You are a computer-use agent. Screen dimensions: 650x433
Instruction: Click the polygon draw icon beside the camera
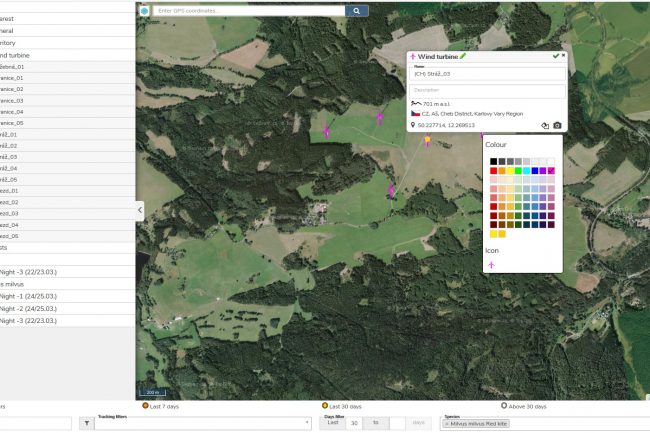click(x=544, y=125)
